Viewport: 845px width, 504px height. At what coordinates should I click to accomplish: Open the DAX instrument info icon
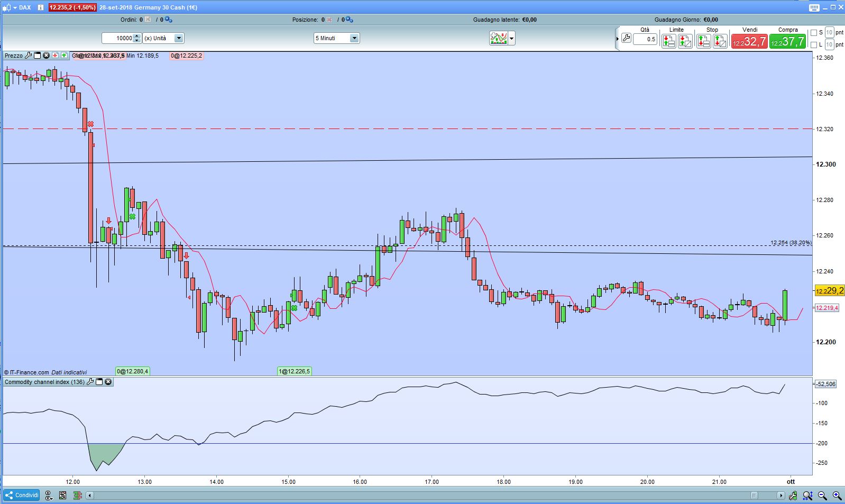41,7
